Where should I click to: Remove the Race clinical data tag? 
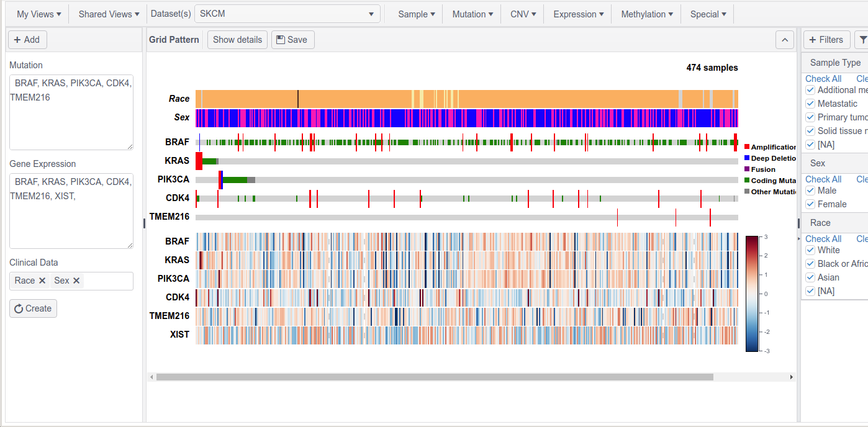[42, 281]
